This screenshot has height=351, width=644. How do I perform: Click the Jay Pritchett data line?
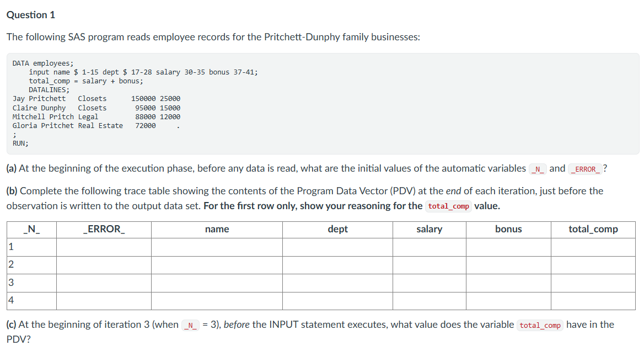(x=96, y=99)
